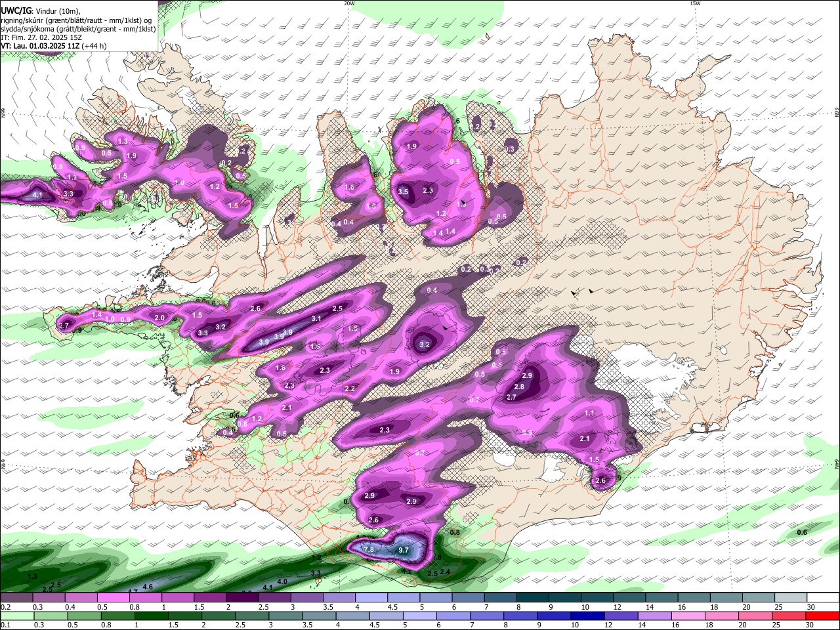
Task: Click the bright pink 0.5 snow legend swatch
Action: coord(113,597)
